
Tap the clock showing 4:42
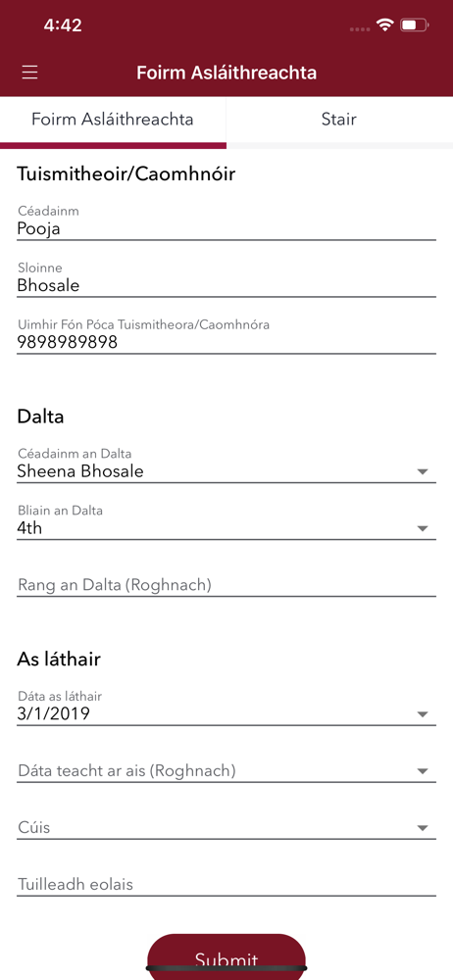click(x=63, y=25)
